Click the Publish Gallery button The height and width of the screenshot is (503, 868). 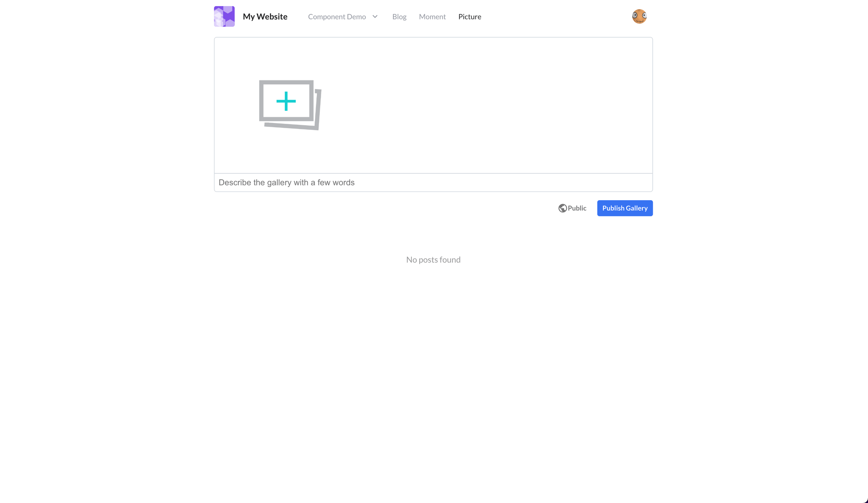(625, 208)
